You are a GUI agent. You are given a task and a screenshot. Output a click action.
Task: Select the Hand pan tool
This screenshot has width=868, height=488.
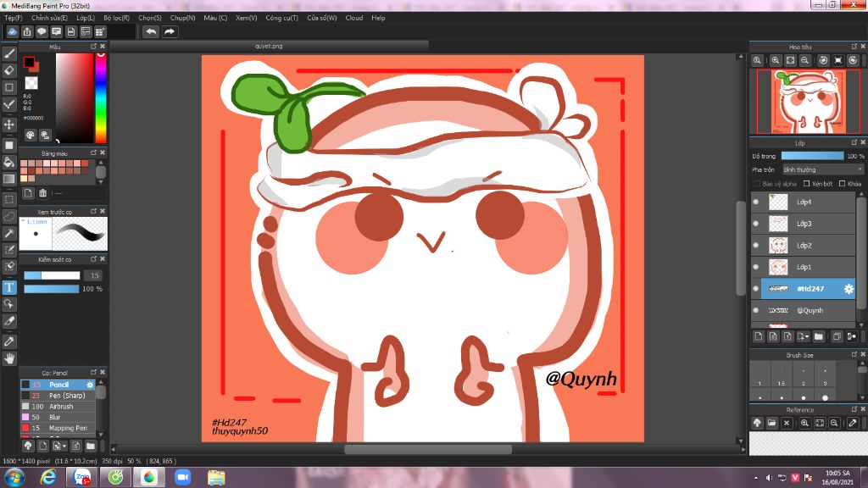pyautogui.click(x=9, y=358)
